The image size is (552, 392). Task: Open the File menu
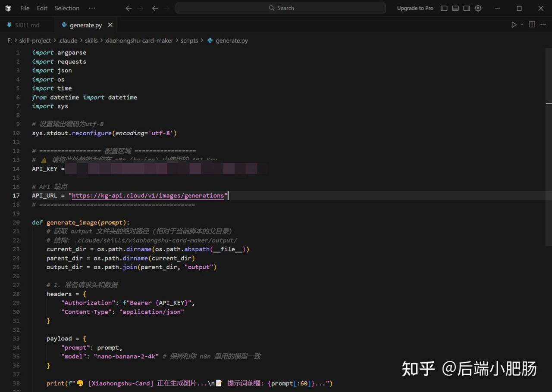point(25,8)
